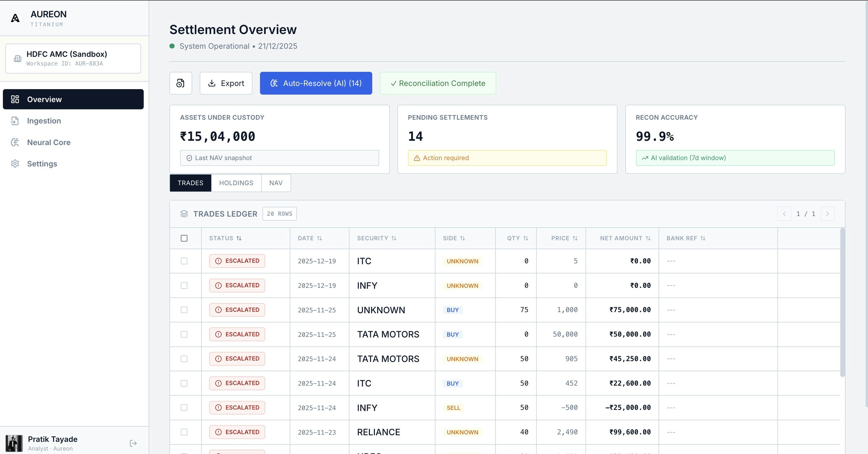Viewport: 868px width, 454px height.
Task: Switch to the NAV tab
Action: (x=276, y=183)
